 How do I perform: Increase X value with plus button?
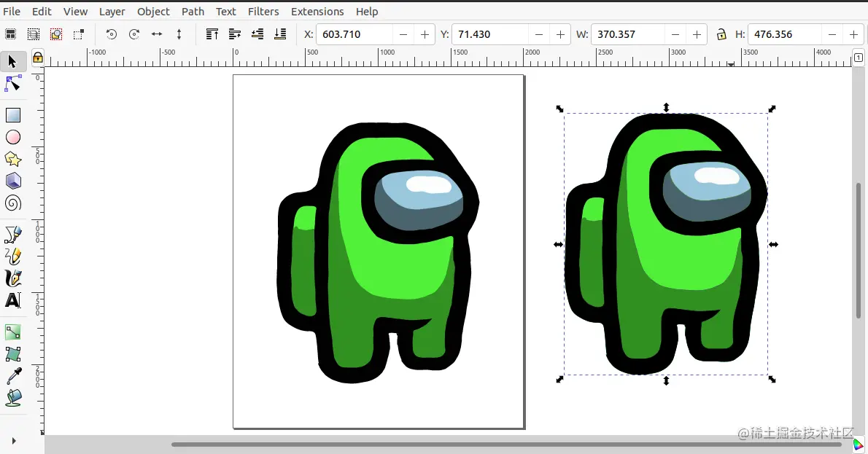pyautogui.click(x=425, y=34)
